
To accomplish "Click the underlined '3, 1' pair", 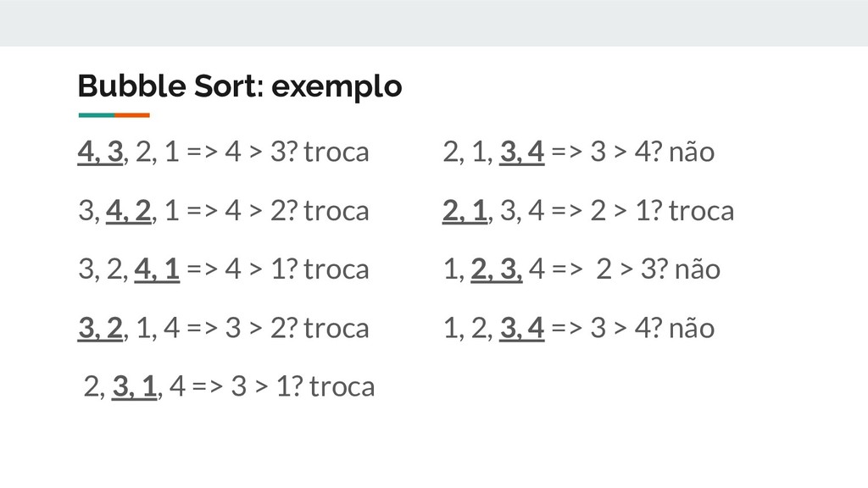I will coord(135,386).
